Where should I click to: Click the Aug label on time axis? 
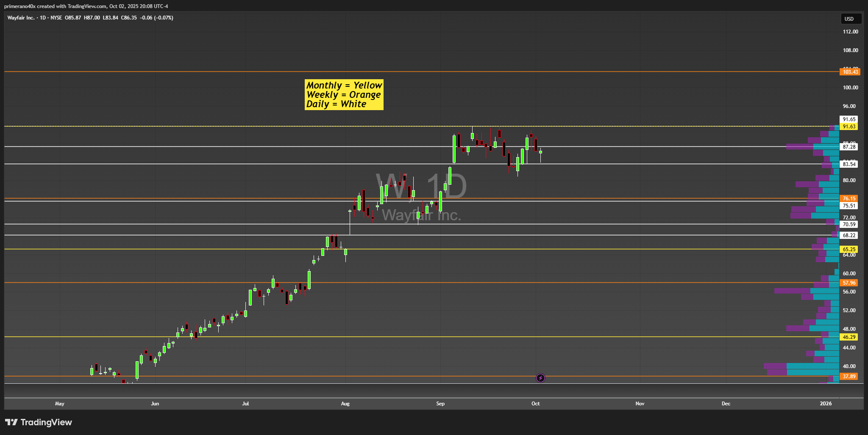[x=345, y=404]
